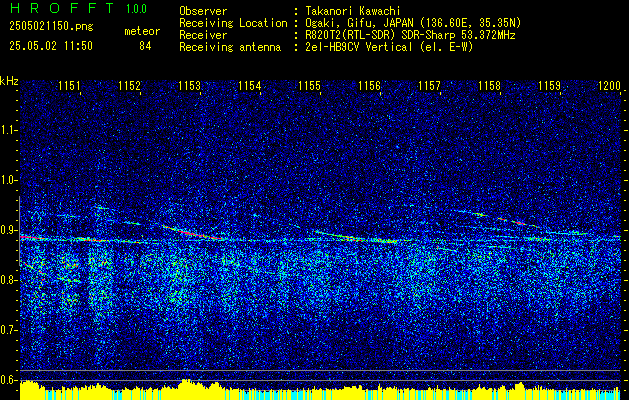Viewport: 629px width, 400px height.
Task: Click the 1153 time axis marker
Action: coord(190,86)
